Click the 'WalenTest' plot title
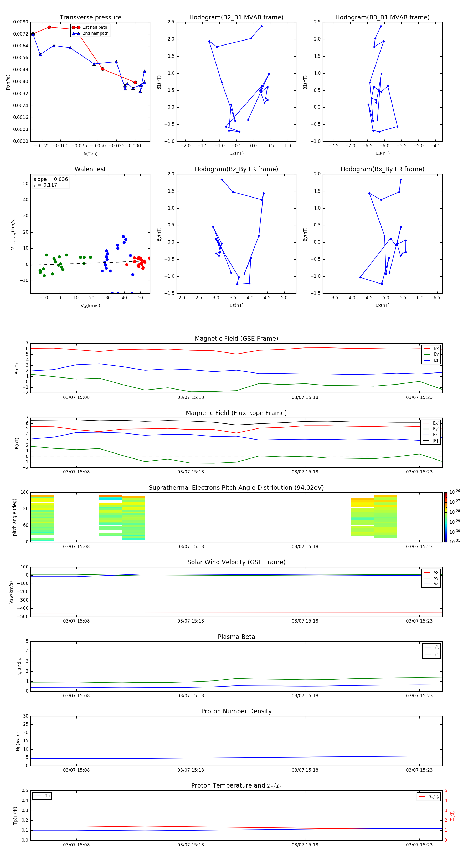 [90, 169]
